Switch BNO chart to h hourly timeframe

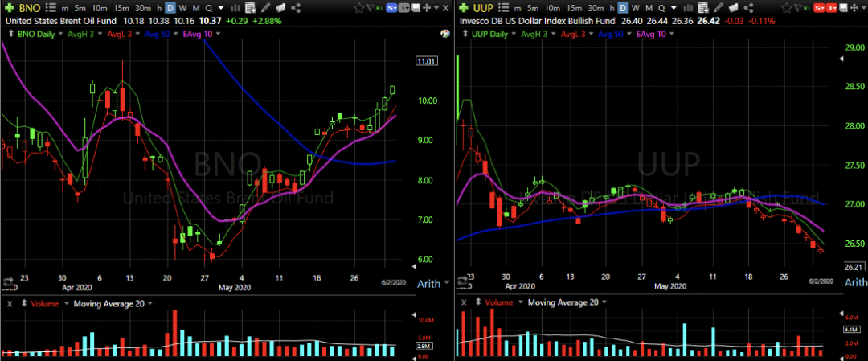click(159, 8)
